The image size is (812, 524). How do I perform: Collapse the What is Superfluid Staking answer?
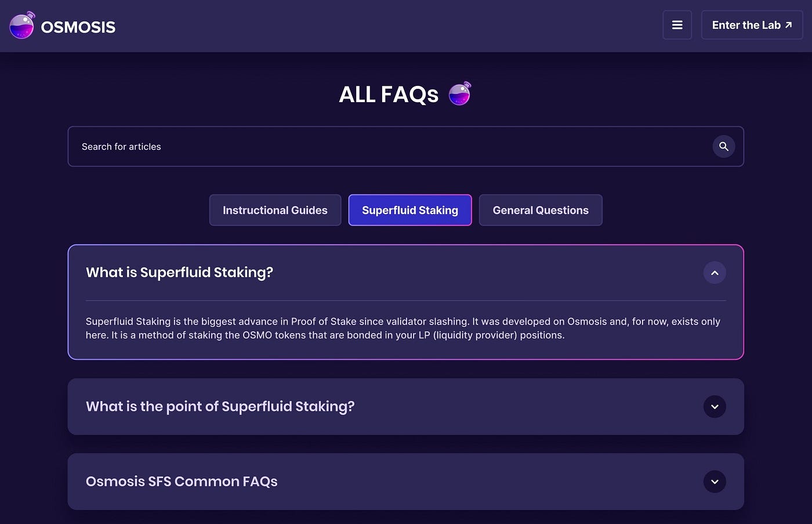point(715,273)
